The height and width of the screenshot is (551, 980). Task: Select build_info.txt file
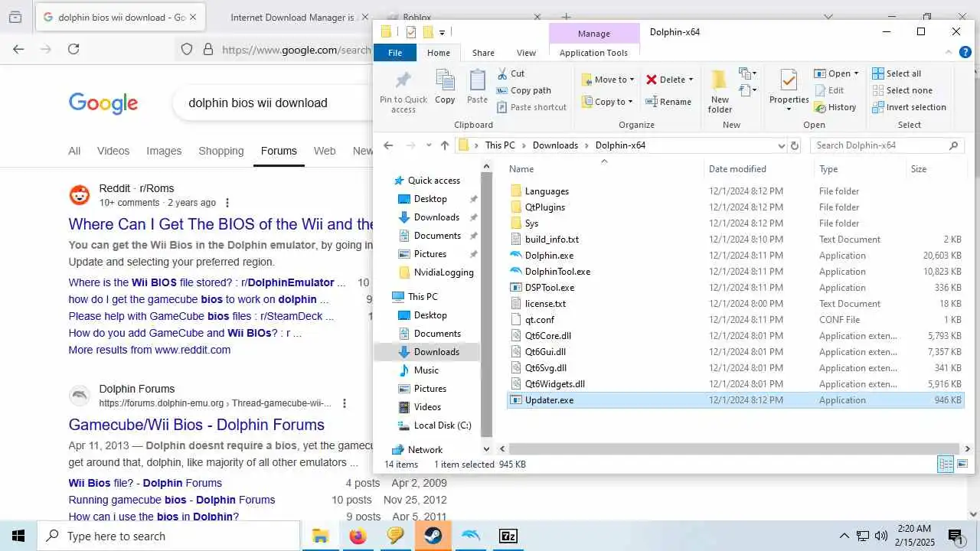coord(551,240)
